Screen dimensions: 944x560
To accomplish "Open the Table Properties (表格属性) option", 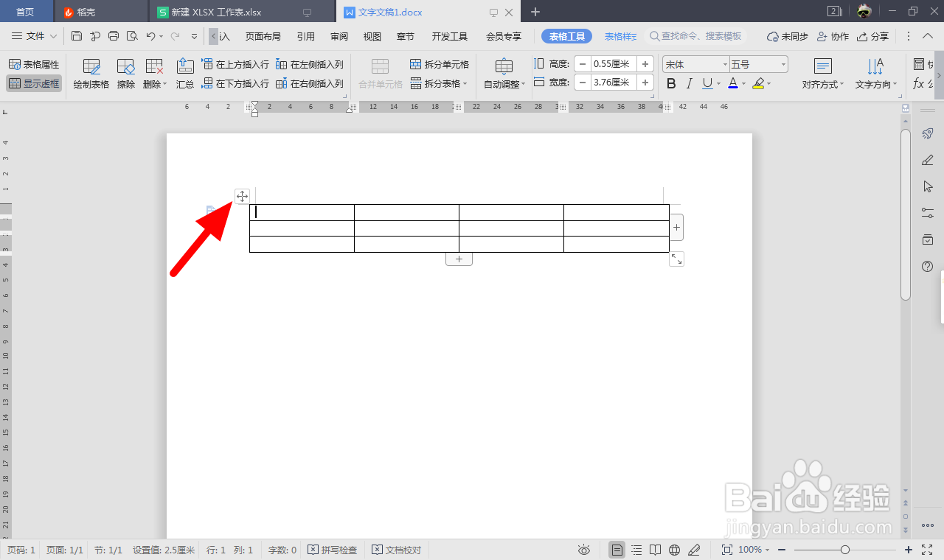I will (34, 65).
